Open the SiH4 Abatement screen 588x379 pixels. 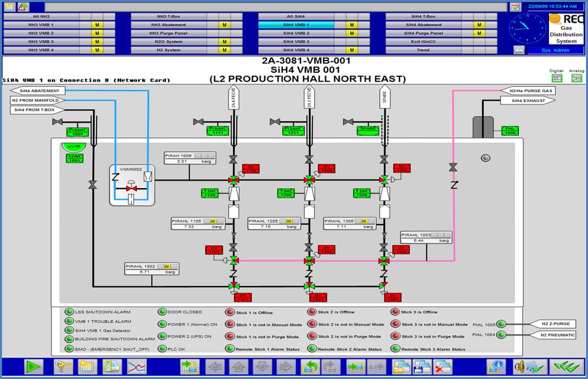[423, 25]
